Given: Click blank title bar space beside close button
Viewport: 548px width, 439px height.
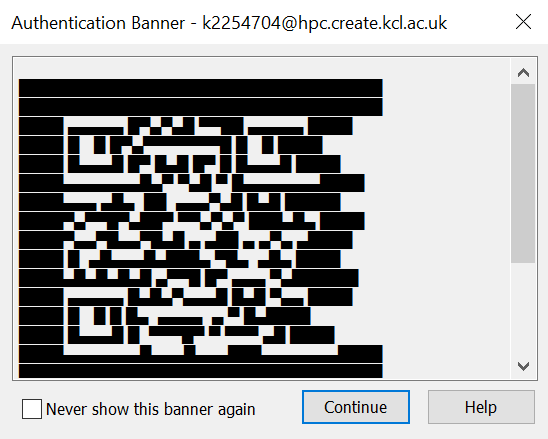Looking at the screenshot, I should [481, 22].
